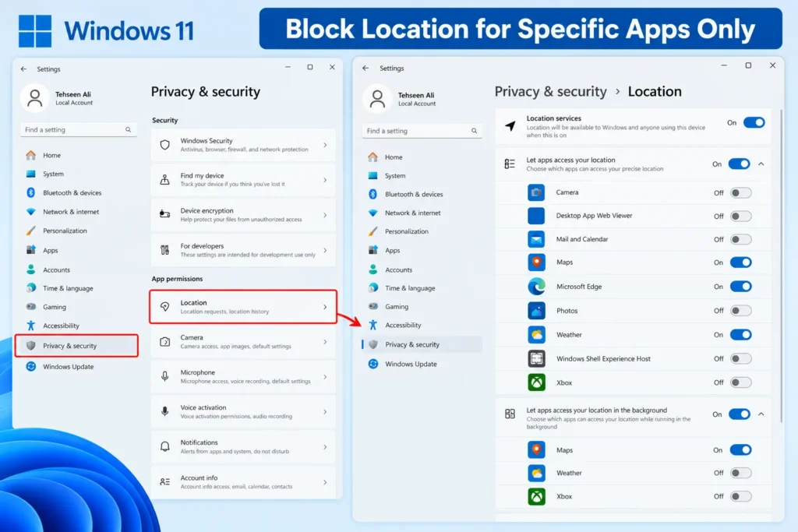Screen dimensions: 798x532
Task: Click Find a setting box in right window
Action: [422, 131]
